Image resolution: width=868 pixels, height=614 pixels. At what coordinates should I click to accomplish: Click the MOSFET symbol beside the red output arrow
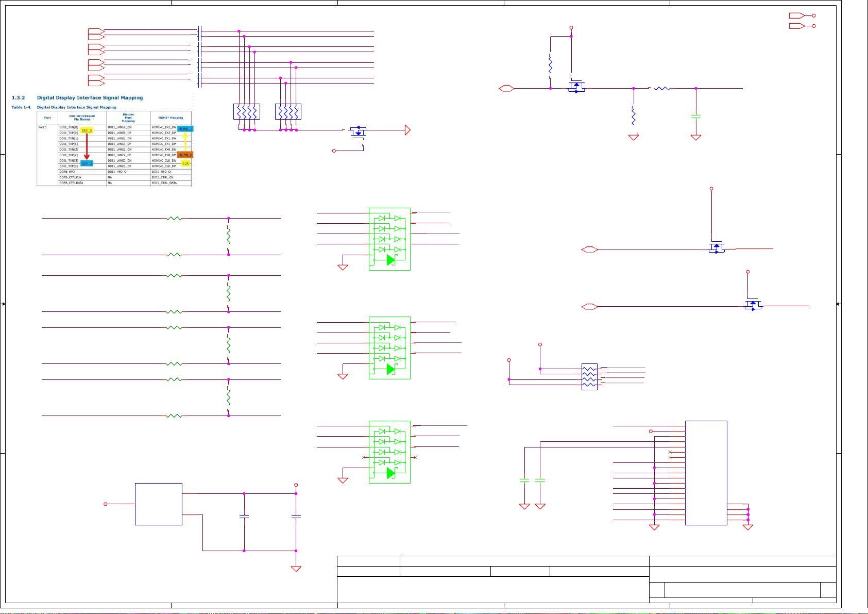[358, 132]
